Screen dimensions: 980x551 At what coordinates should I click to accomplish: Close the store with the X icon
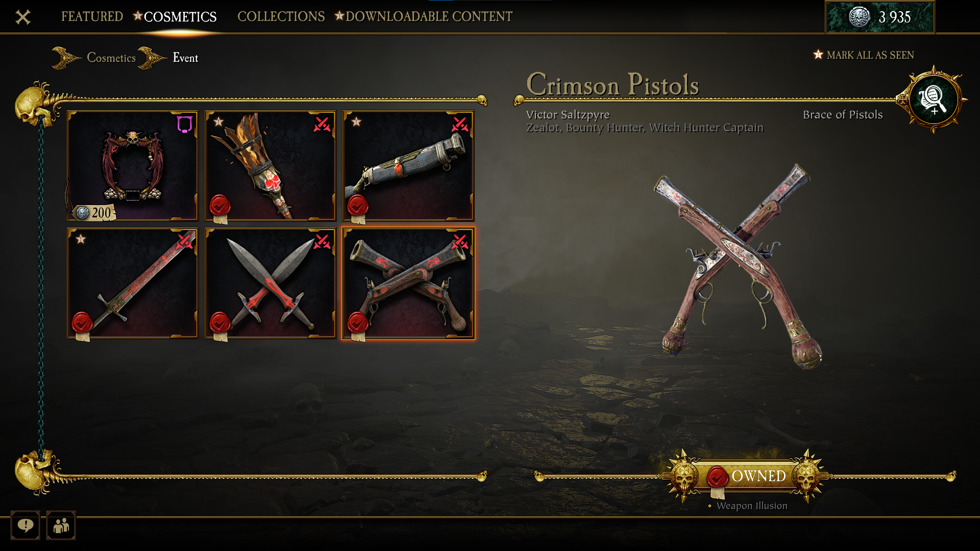click(23, 17)
